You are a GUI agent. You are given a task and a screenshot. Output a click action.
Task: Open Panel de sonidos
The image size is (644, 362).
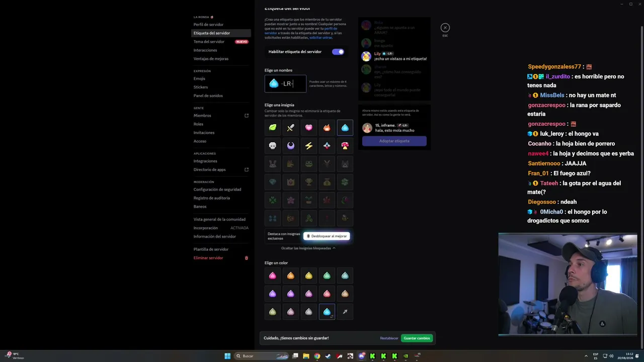(x=221, y=96)
